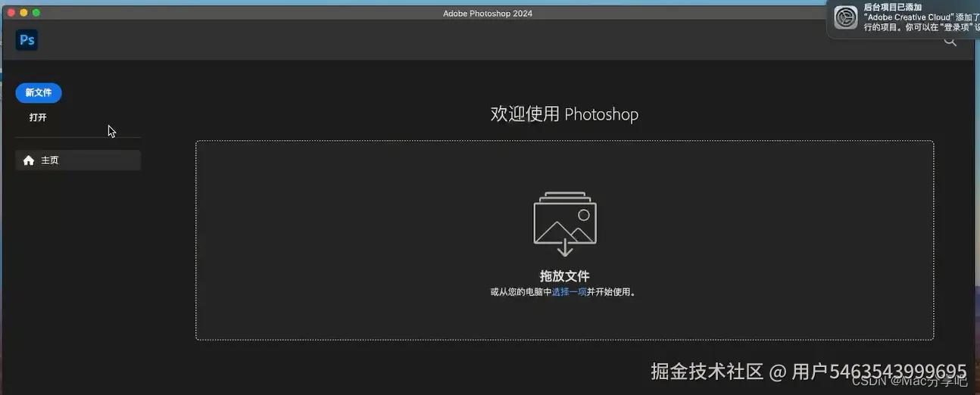Click the house icon beside 主页
This screenshot has height=395, width=980.
pyautogui.click(x=29, y=160)
